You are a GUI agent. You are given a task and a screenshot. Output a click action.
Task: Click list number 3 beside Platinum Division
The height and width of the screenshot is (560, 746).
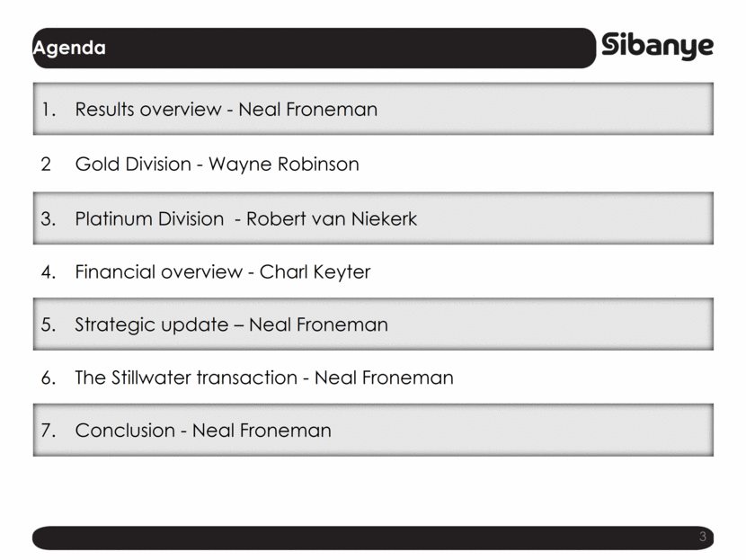pyautogui.click(x=49, y=218)
